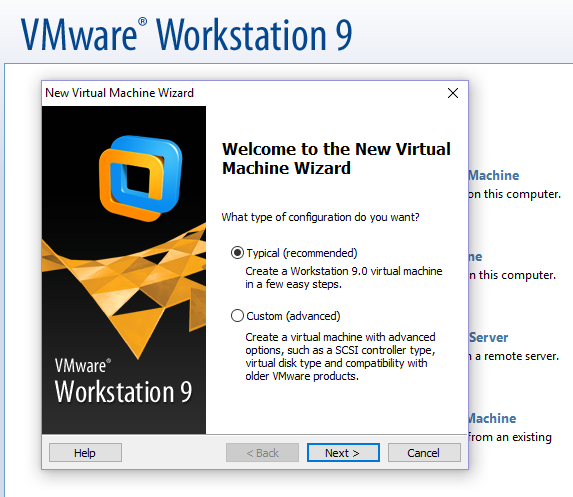Viewport: 573px width, 497px height.
Task: Select the Typical (recommended) radio button
Action: point(237,253)
